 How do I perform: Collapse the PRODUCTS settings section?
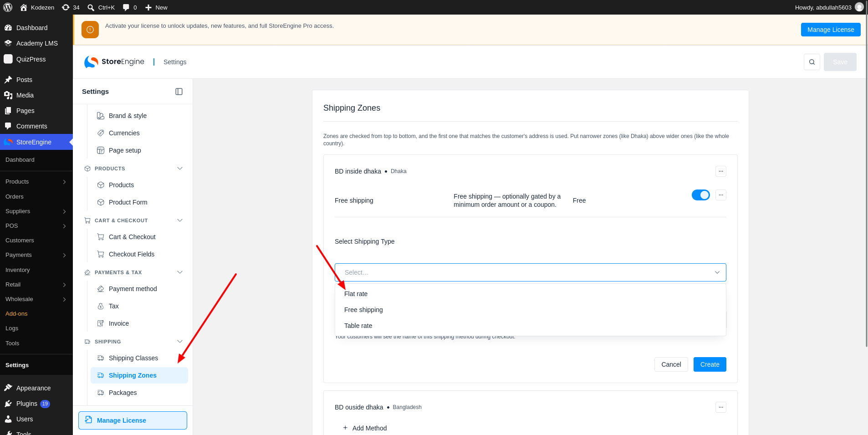tap(180, 169)
